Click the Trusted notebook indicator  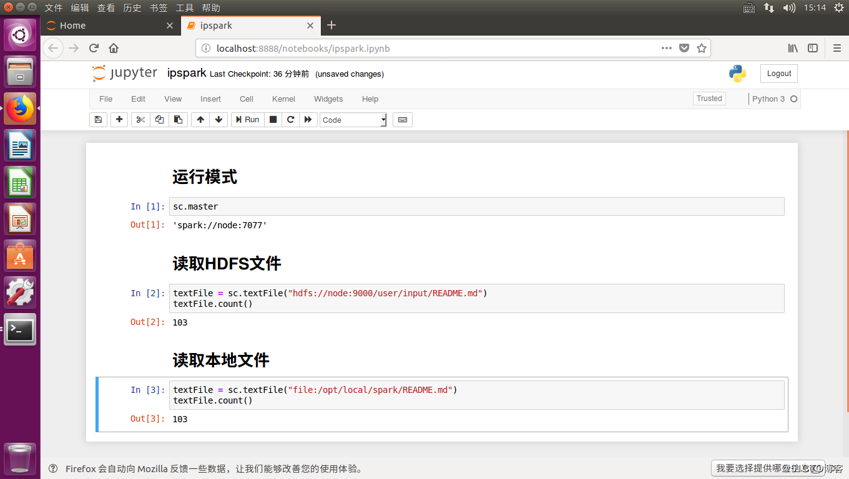(709, 99)
